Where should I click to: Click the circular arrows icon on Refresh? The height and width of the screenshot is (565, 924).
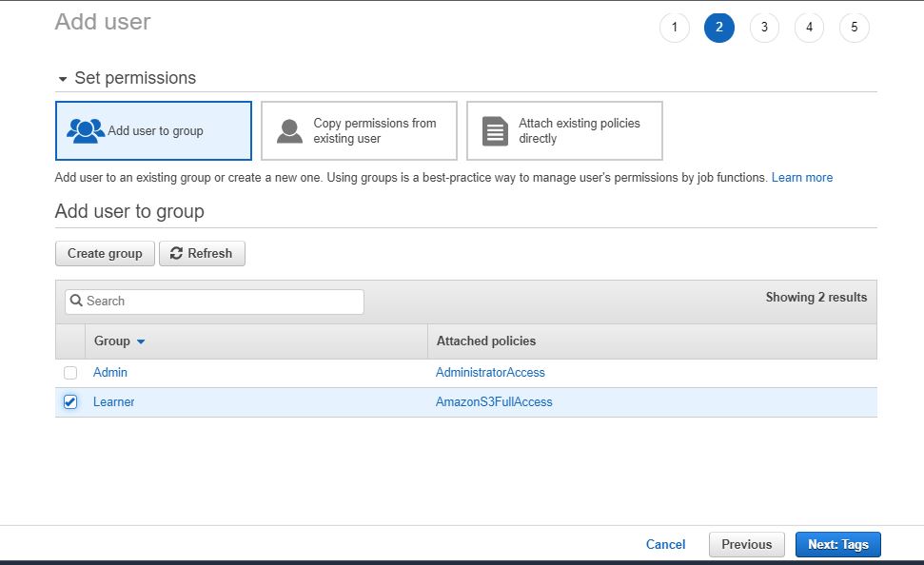click(x=176, y=254)
